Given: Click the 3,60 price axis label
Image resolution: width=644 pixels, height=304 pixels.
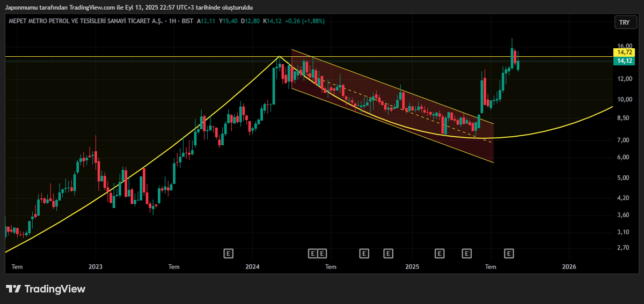Looking at the screenshot, I should click(624, 215).
